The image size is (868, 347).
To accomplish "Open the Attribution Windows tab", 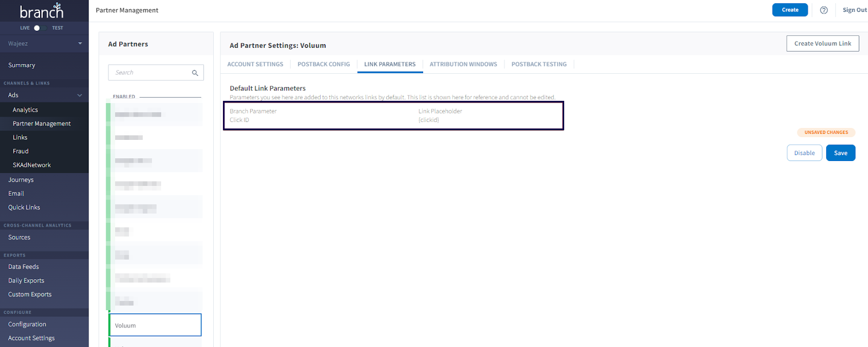I will coord(463,65).
